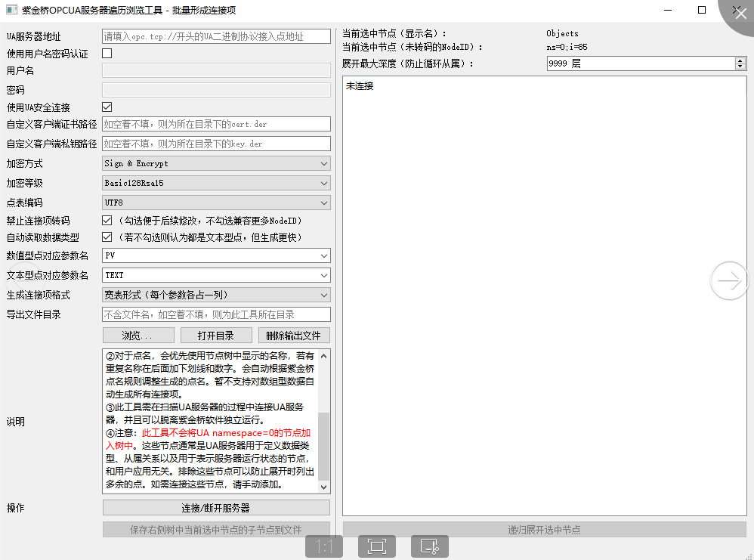The width and height of the screenshot is (754, 560).
Task: Click the 展开最大深度 field showing 9999 层
Action: (641, 63)
